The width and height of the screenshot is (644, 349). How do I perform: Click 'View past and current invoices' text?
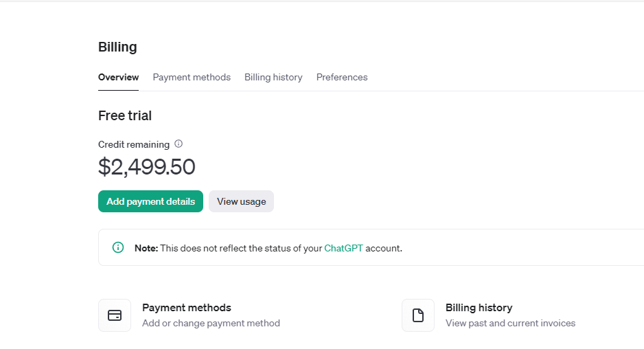click(x=511, y=323)
